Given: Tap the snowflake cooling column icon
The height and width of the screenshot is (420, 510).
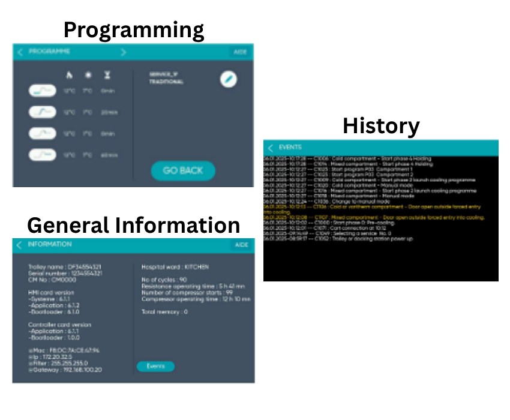Looking at the screenshot, I should tap(88, 75).
